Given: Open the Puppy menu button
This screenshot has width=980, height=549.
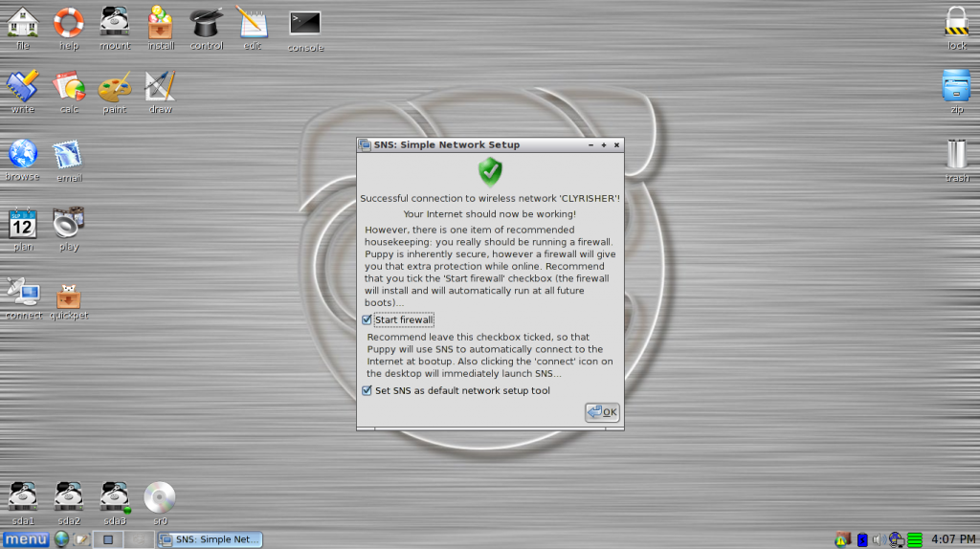Looking at the screenshot, I should [x=25, y=539].
